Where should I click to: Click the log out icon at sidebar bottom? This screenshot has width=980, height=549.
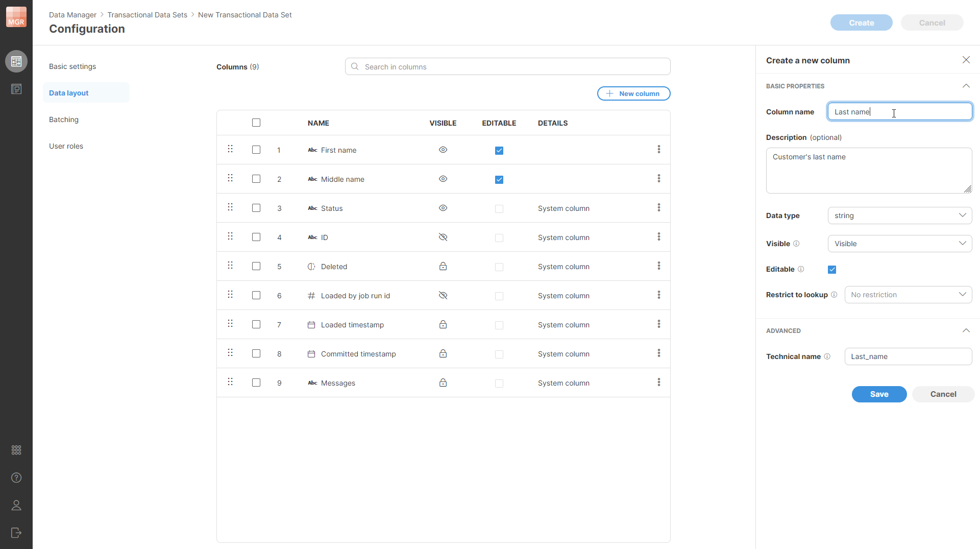tap(16, 533)
